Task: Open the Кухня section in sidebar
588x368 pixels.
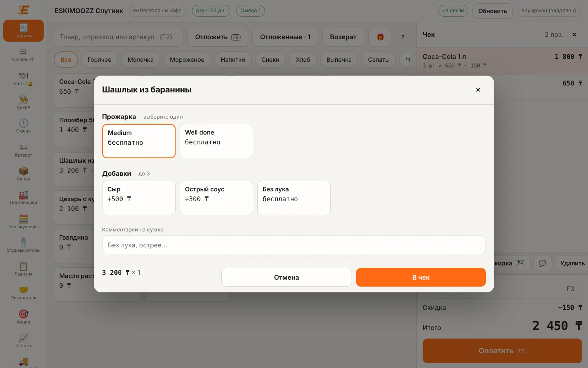Action: tap(23, 102)
